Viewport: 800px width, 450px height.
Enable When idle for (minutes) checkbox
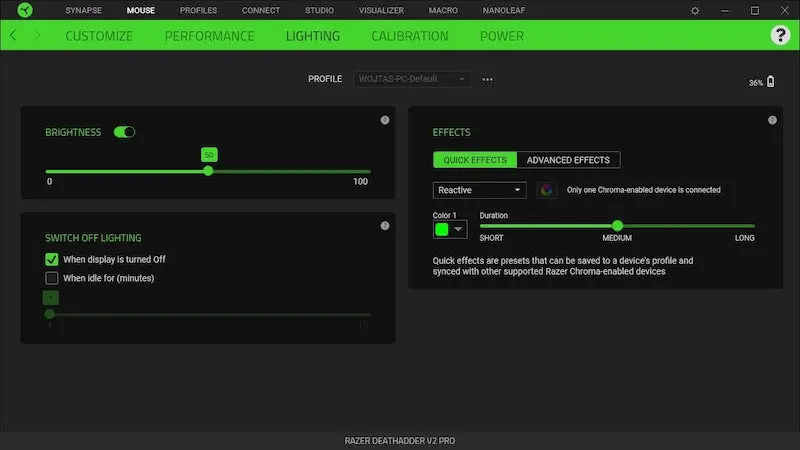tap(52, 278)
